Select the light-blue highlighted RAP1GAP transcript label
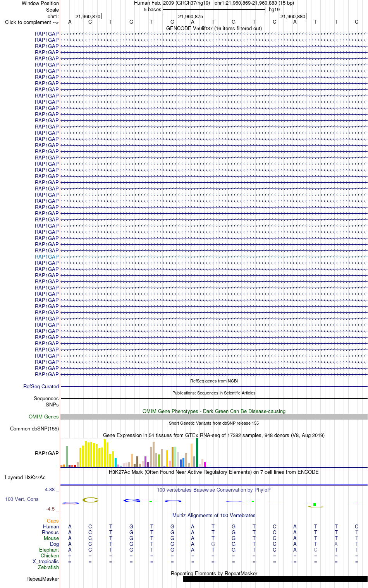This screenshot has width=368, height=588. (x=47, y=257)
